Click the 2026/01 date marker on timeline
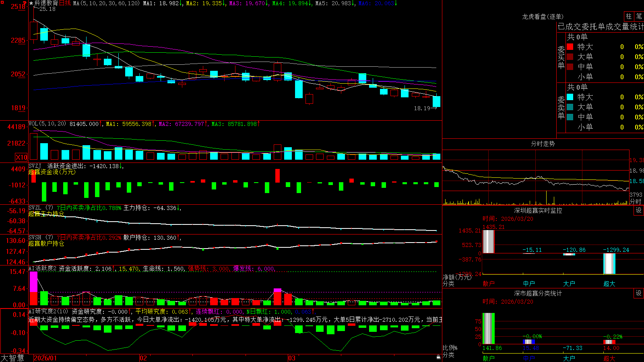Image resolution: width=644 pixels, height=362 pixels. click(45, 358)
